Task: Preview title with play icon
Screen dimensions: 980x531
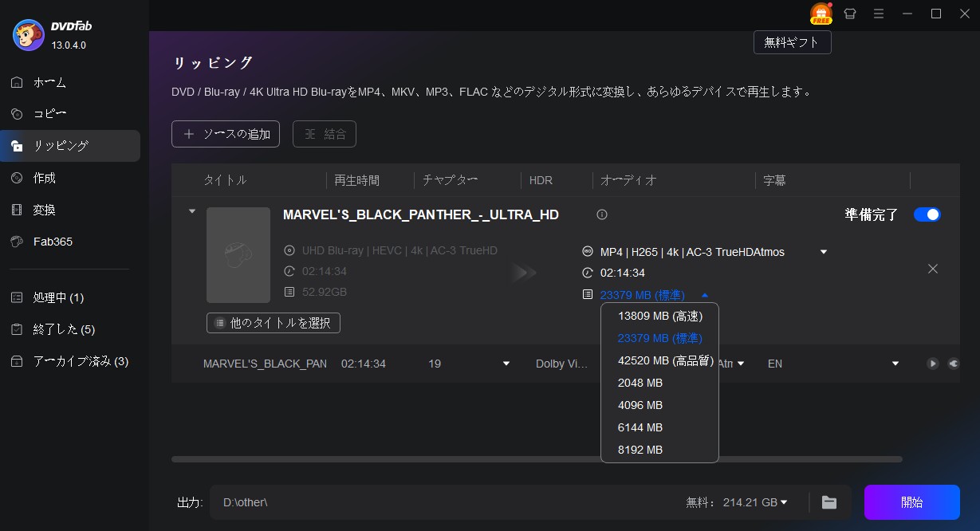Action: point(932,364)
